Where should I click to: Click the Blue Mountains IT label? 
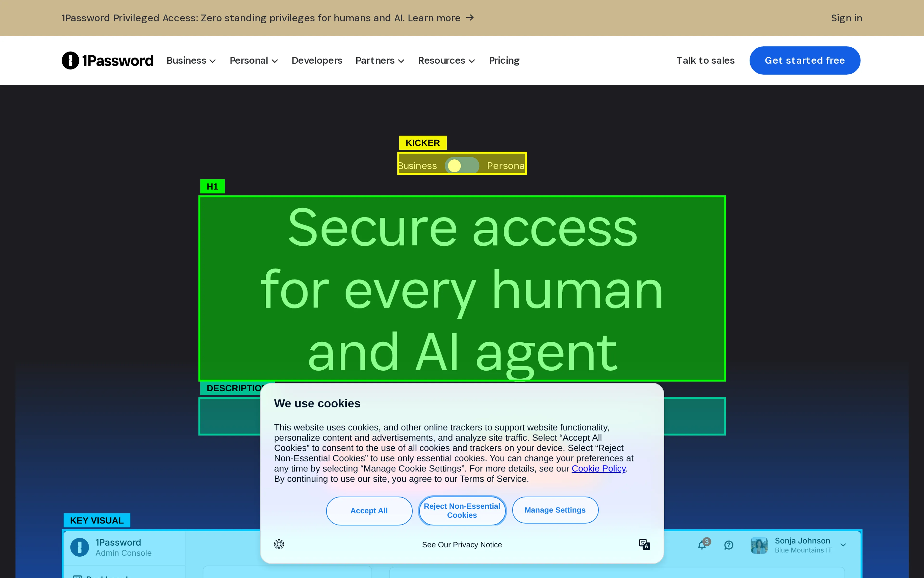pos(803,550)
